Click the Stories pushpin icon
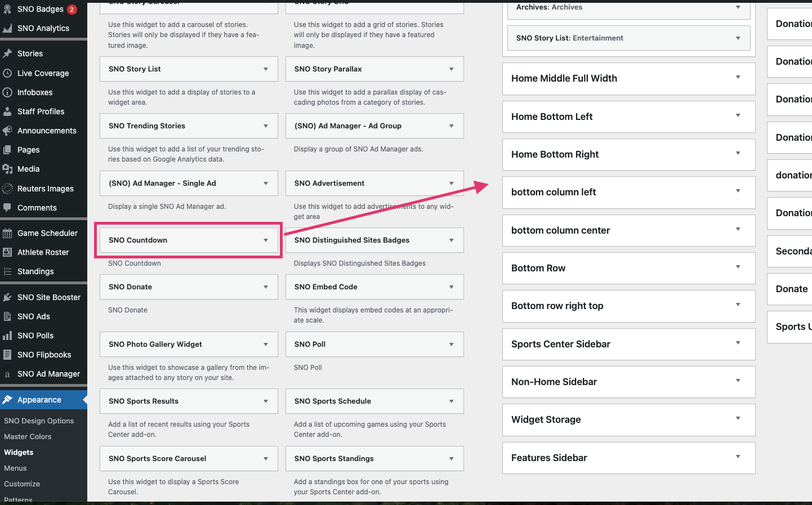Image resolution: width=812 pixels, height=505 pixels. [7, 53]
